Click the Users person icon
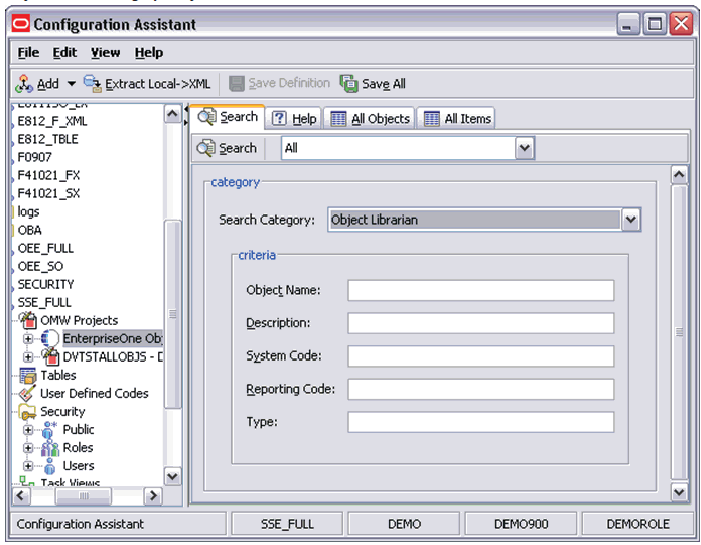This screenshot has width=701, height=545. coord(50,466)
